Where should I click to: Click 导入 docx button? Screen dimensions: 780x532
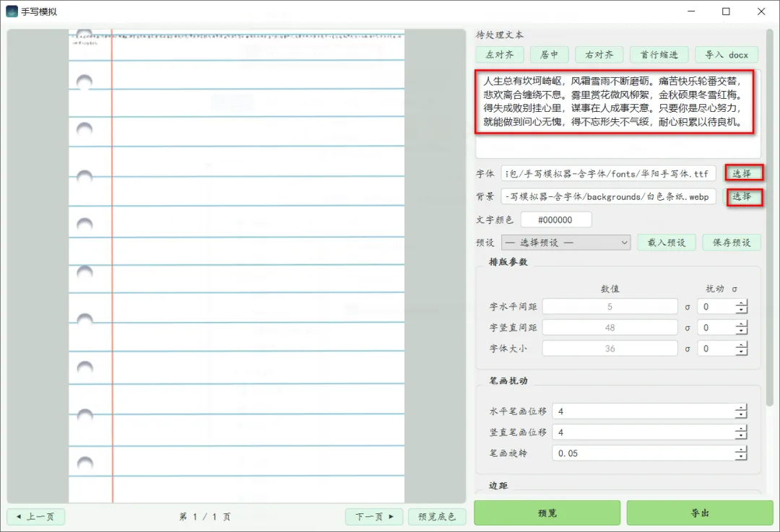pyautogui.click(x=727, y=55)
